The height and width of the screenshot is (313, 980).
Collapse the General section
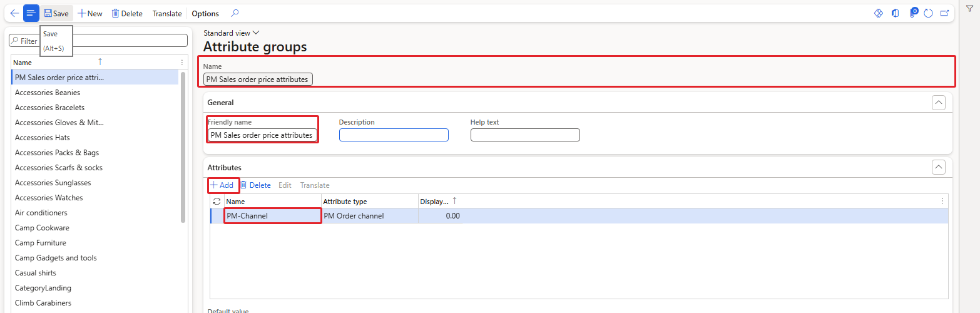click(938, 102)
